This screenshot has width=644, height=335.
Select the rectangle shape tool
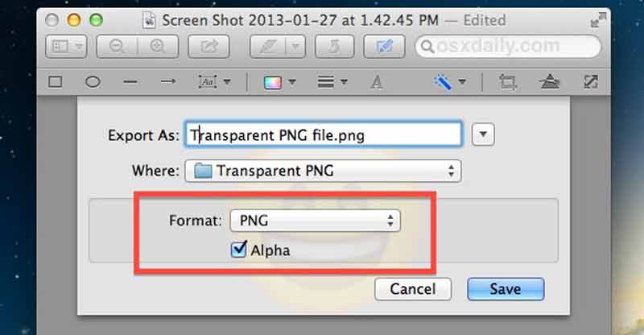[x=56, y=81]
